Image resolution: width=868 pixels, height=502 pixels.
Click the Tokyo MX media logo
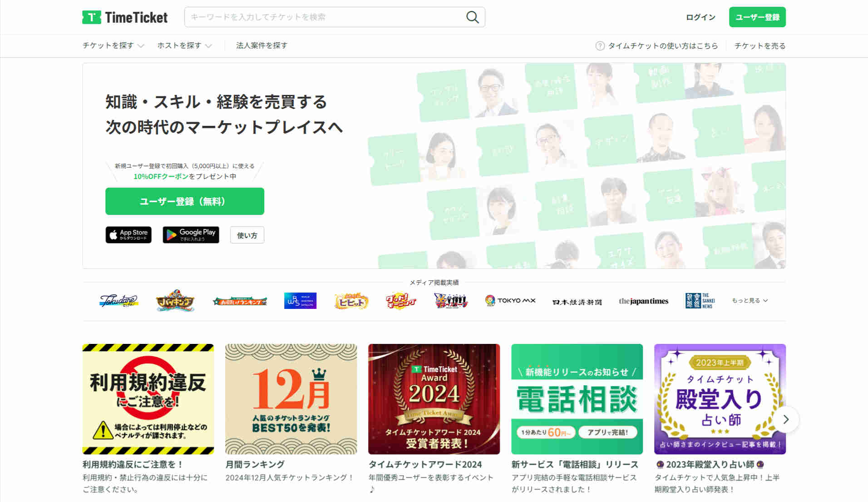(510, 301)
